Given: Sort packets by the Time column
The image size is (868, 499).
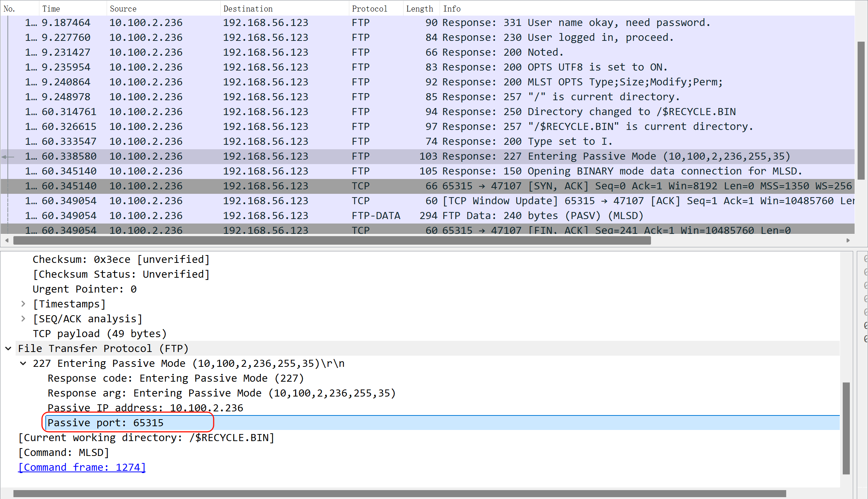Looking at the screenshot, I should (51, 9).
